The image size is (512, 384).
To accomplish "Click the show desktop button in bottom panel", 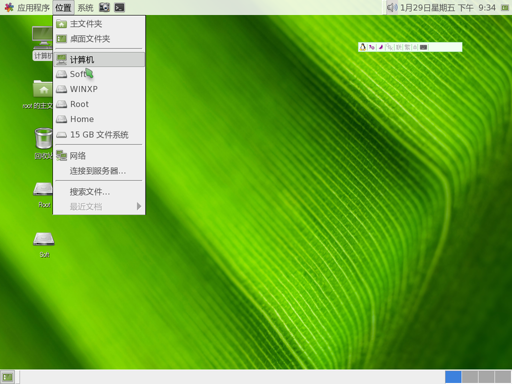I will click(x=7, y=377).
